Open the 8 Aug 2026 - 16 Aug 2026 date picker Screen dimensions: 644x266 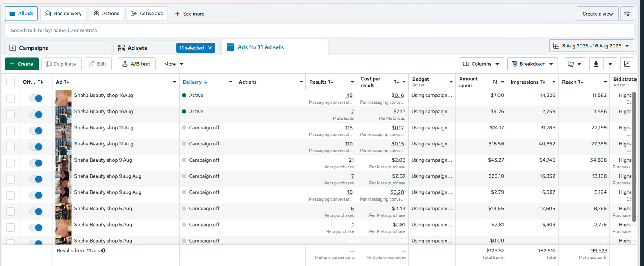(x=592, y=46)
